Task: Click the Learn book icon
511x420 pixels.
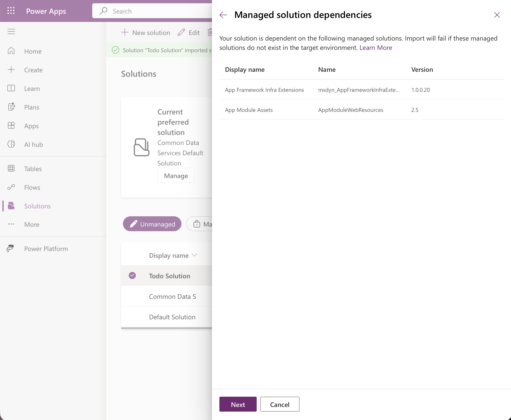Action: tap(11, 88)
